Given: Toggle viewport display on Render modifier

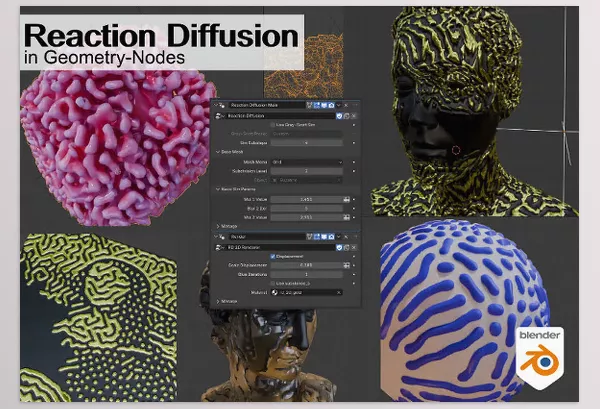Looking at the screenshot, I should [x=324, y=237].
